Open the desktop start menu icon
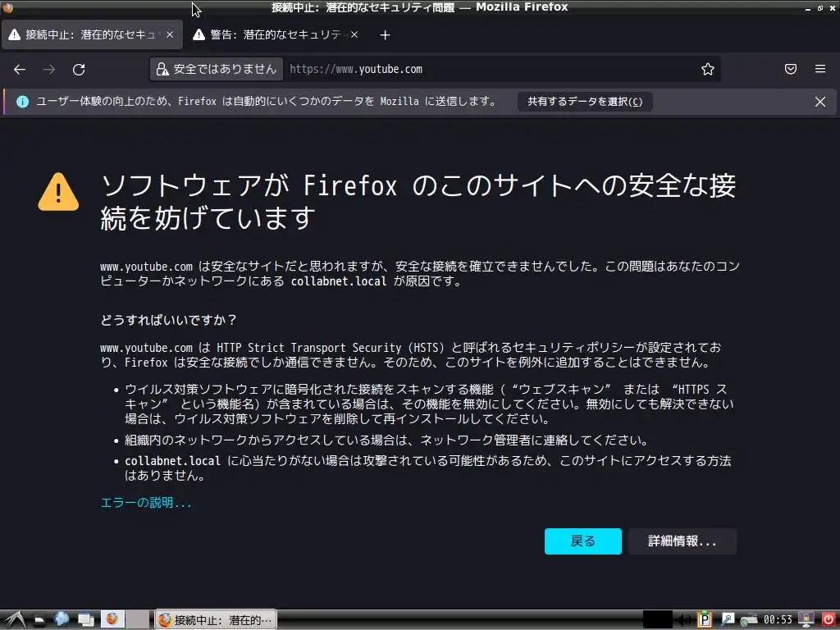The image size is (840, 630). click(14, 620)
